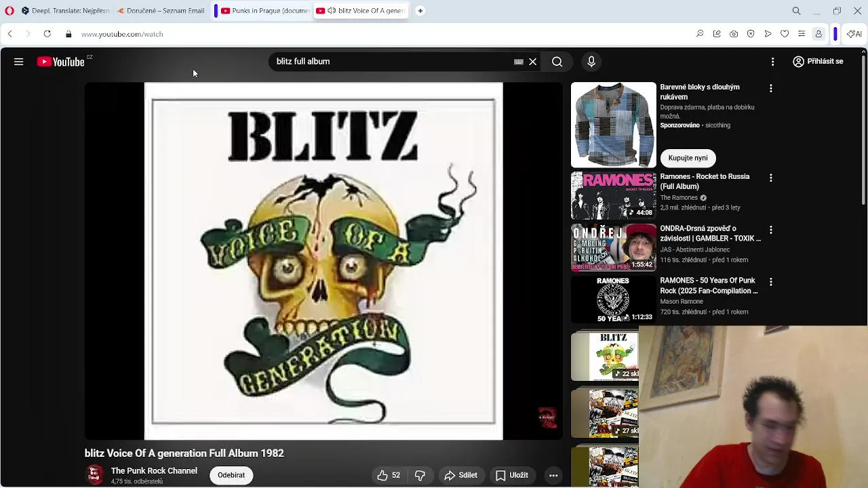Open Easy Setup sliders icon

coord(802,34)
